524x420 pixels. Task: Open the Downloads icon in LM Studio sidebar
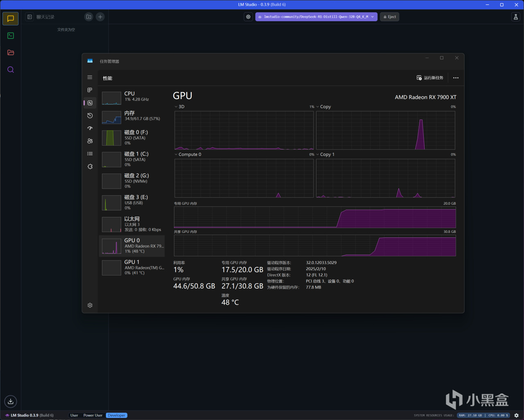click(x=11, y=401)
